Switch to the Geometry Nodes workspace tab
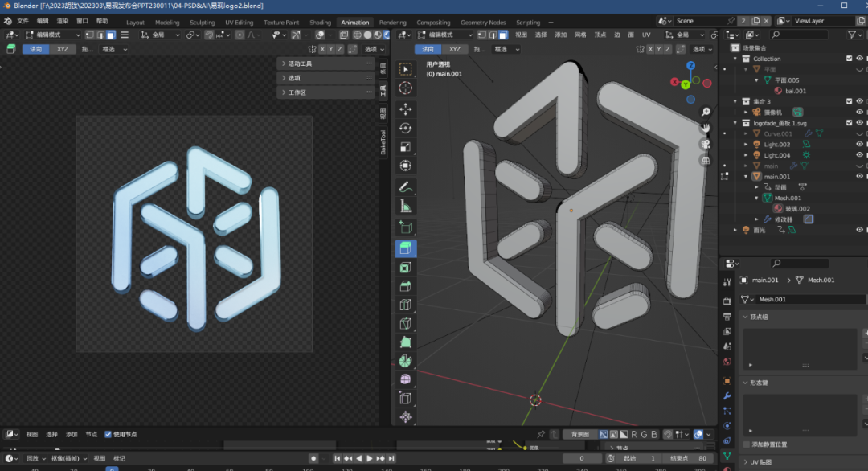Viewport: 868px width, 471px height. pyautogui.click(x=483, y=23)
